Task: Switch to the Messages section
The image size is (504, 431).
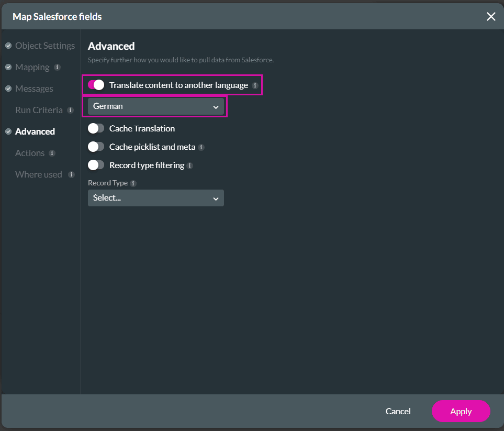Action: point(34,89)
